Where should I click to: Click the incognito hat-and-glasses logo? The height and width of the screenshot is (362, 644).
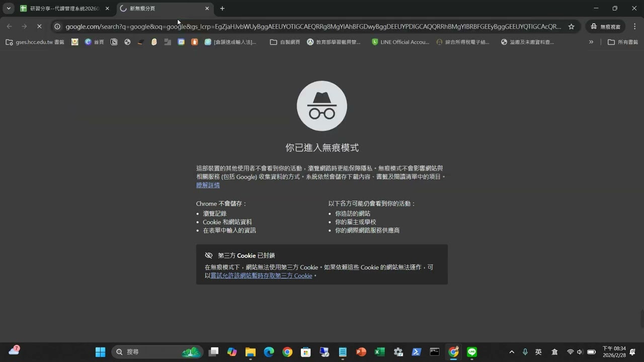(x=322, y=106)
